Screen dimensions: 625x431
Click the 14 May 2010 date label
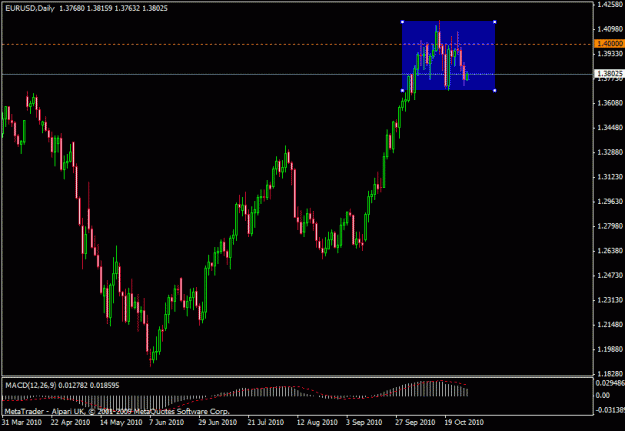click(x=121, y=422)
